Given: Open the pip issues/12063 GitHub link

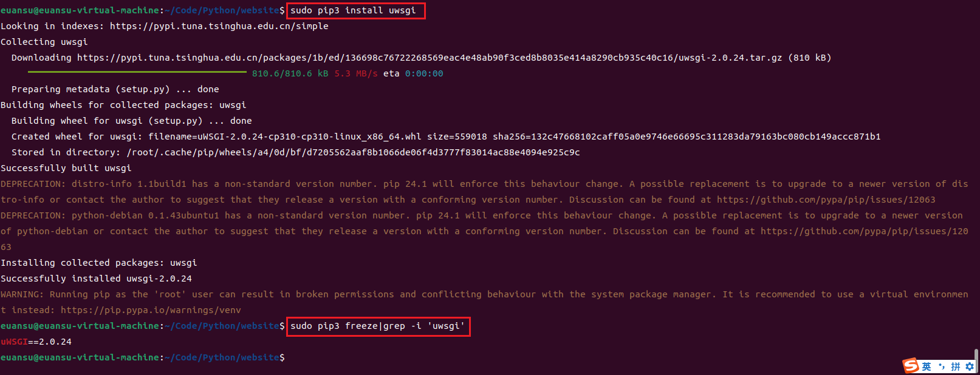Looking at the screenshot, I should click(x=826, y=200).
